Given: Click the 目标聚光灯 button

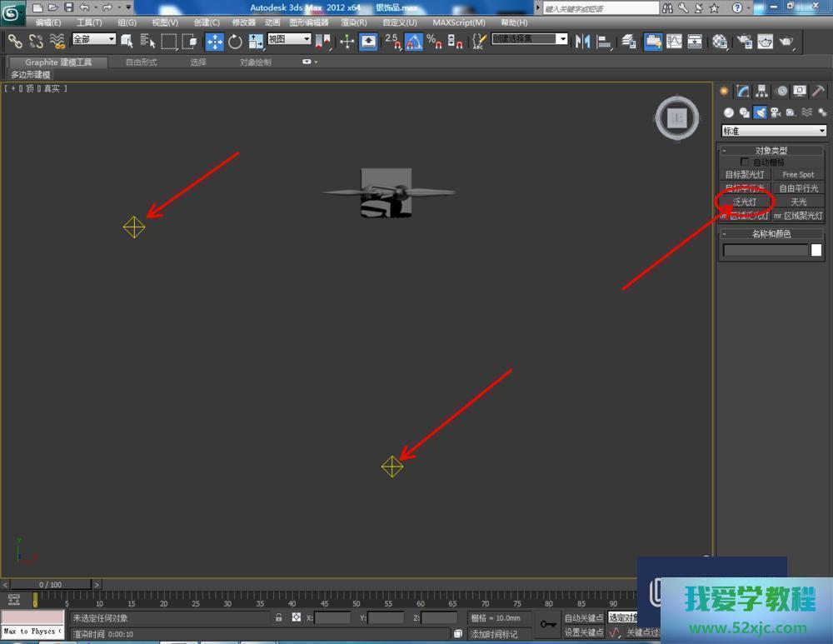Looking at the screenshot, I should 745,175.
